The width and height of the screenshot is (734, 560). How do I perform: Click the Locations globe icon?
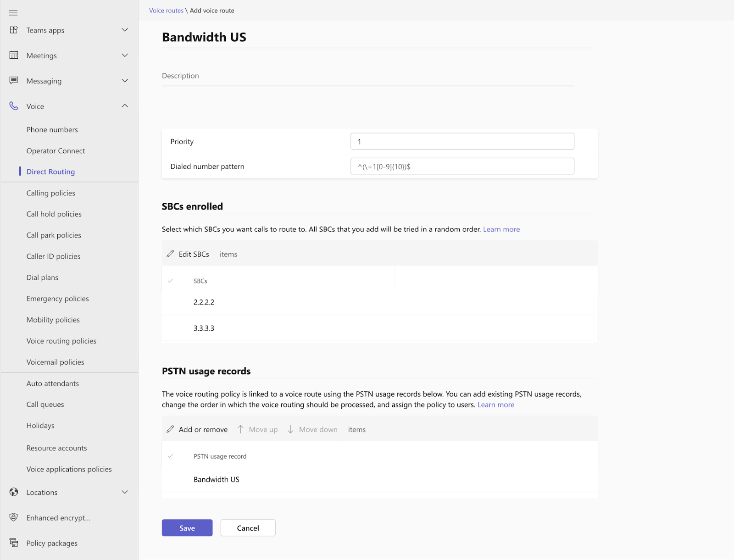click(14, 492)
